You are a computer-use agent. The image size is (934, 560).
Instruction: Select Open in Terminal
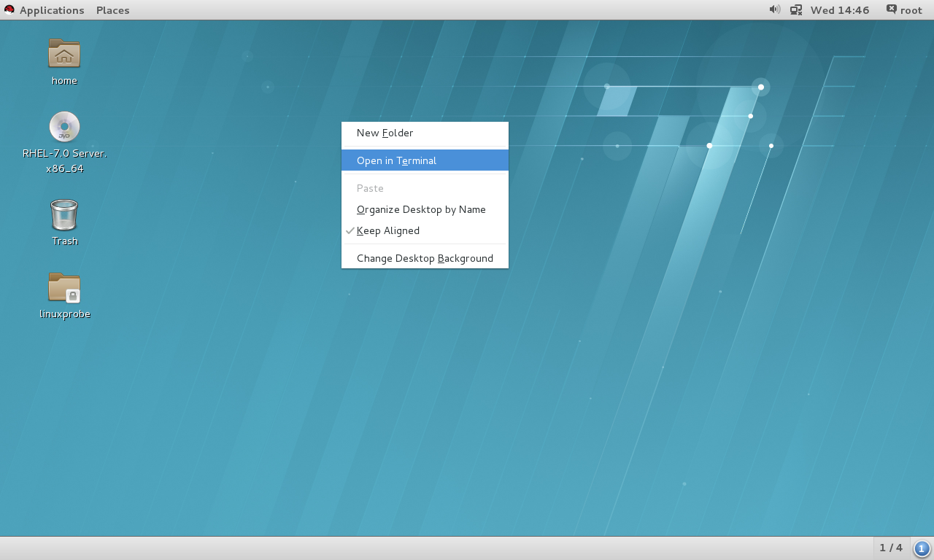396,160
